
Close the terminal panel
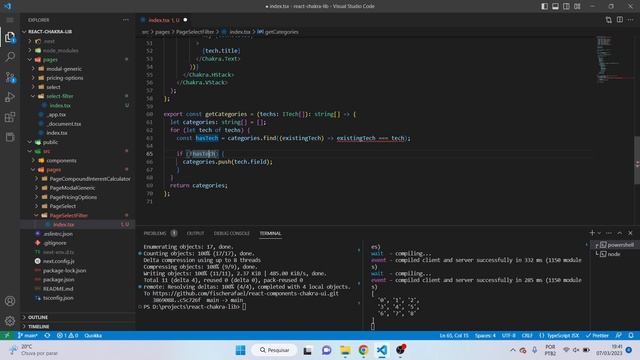[630, 233]
